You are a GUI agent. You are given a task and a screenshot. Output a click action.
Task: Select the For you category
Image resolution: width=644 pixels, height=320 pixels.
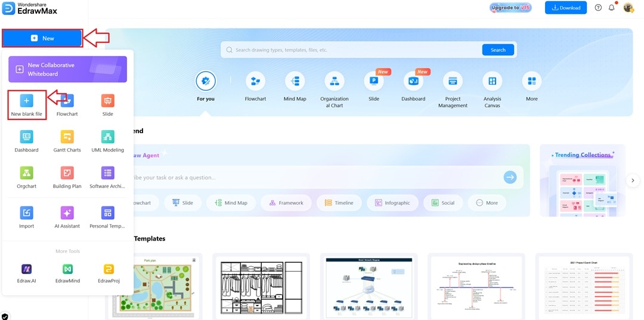coord(205,87)
